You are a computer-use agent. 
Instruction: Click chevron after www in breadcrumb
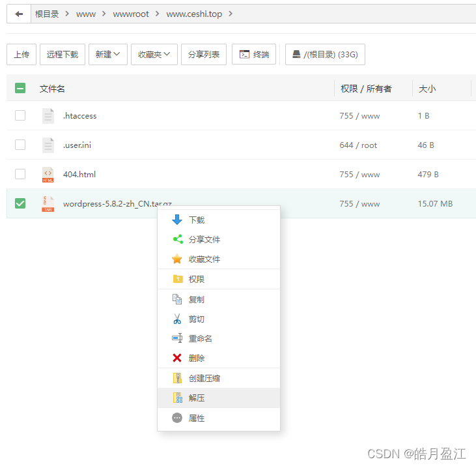pyautogui.click(x=104, y=14)
